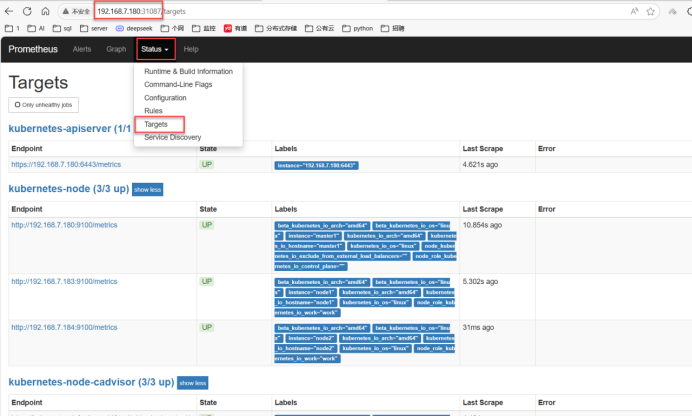Open the apiserver 6443 metrics endpoint link
Screen dimensions: 692x416
(x=65, y=164)
